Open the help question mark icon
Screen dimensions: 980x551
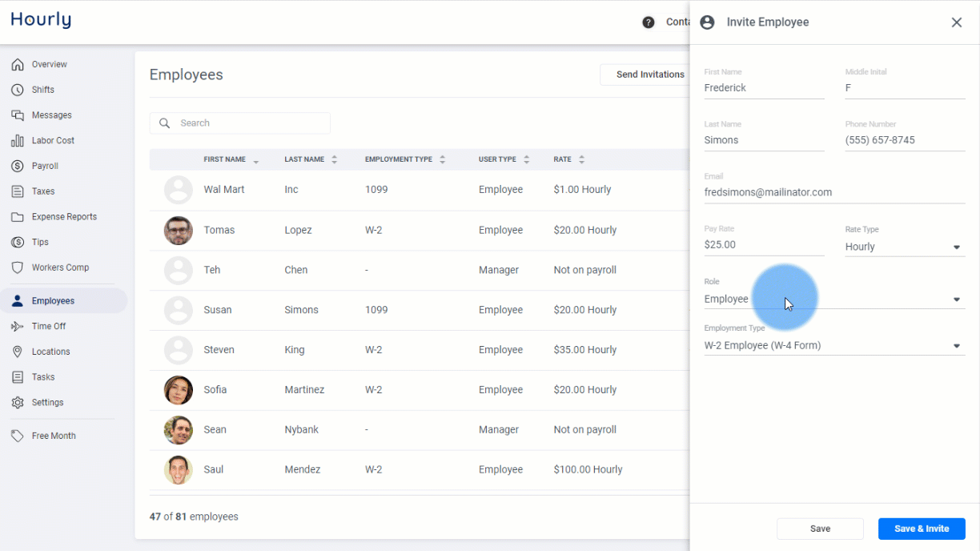[x=649, y=22]
